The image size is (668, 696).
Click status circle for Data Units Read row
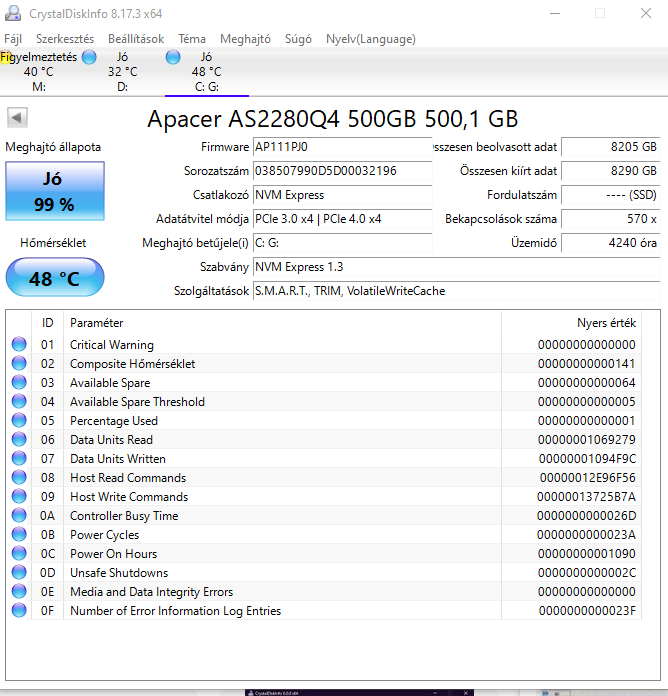(19, 439)
